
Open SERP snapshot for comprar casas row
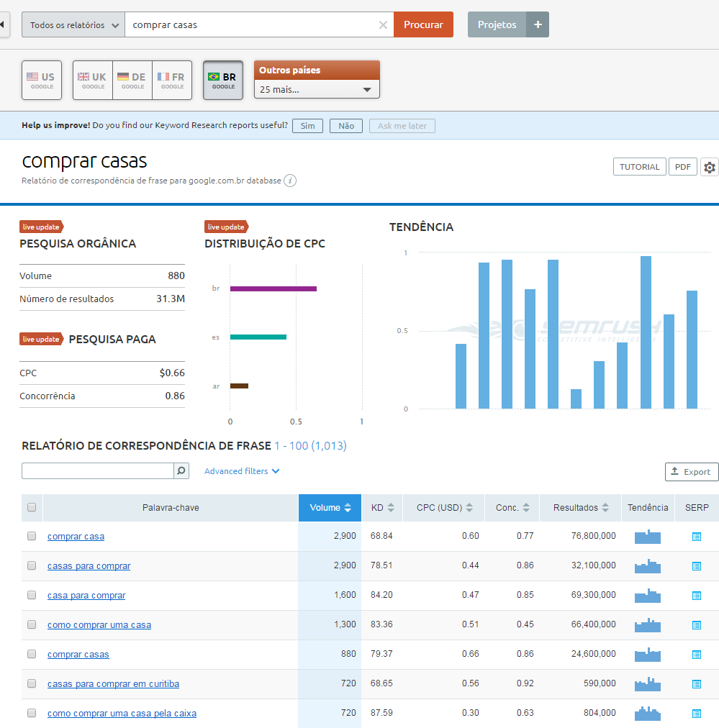(x=696, y=655)
